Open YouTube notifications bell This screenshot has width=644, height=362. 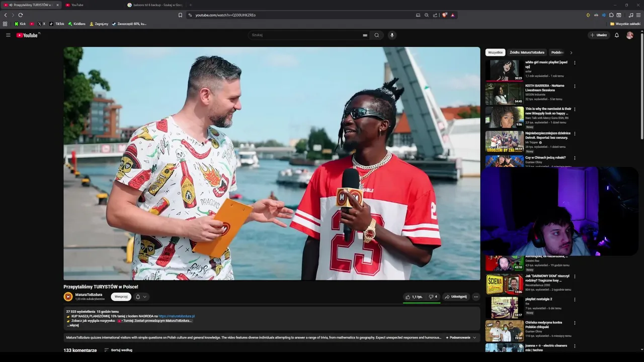pos(617,35)
